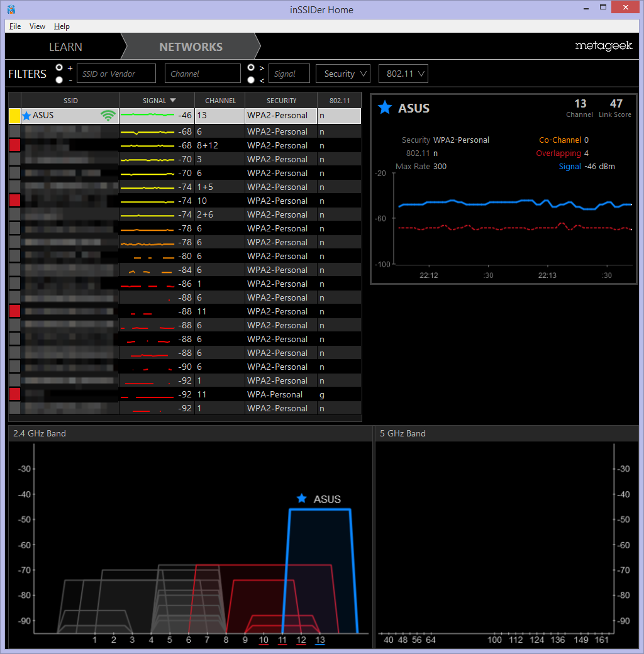Click the Signal filter field

(289, 74)
